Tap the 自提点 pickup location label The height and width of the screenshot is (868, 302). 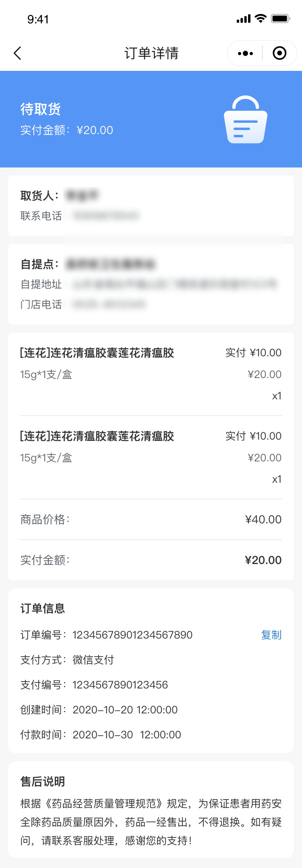tap(39, 264)
